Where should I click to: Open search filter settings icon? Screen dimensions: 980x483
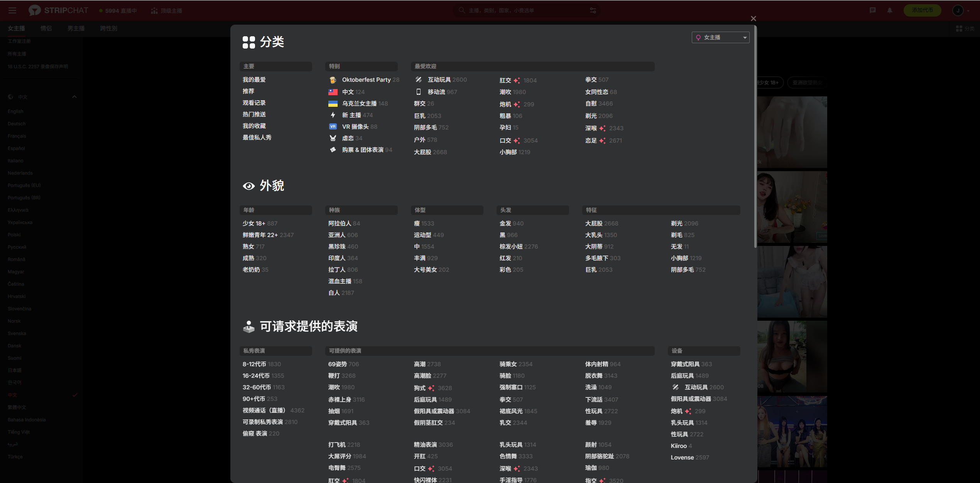point(593,10)
